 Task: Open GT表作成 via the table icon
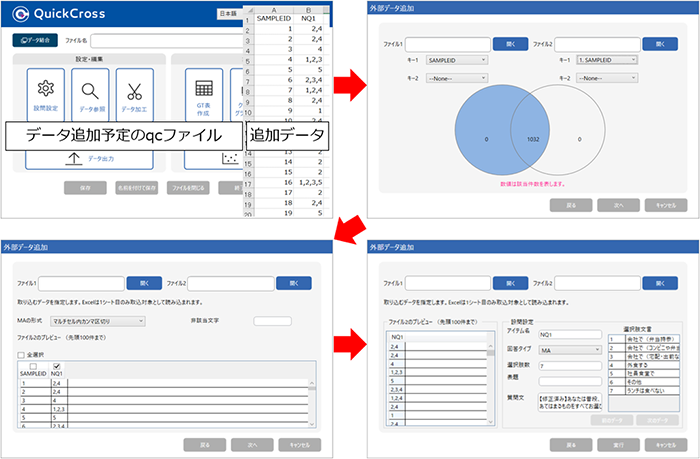[x=204, y=88]
